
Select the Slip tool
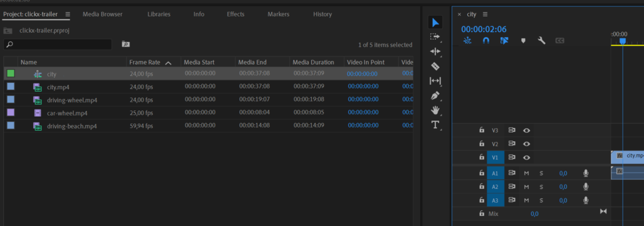coord(435,81)
